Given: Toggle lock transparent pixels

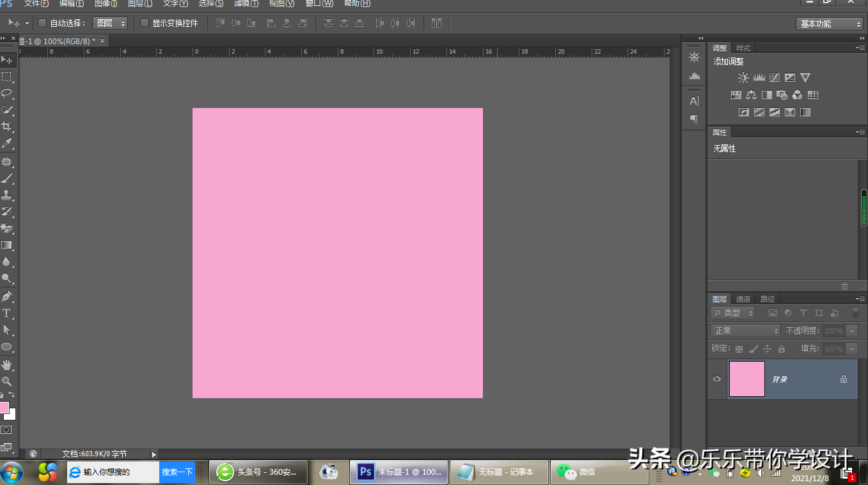Looking at the screenshot, I should [739, 349].
